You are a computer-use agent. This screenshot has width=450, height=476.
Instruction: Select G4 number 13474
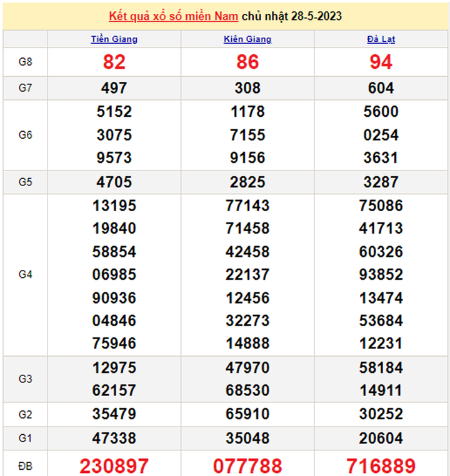pyautogui.click(x=381, y=298)
